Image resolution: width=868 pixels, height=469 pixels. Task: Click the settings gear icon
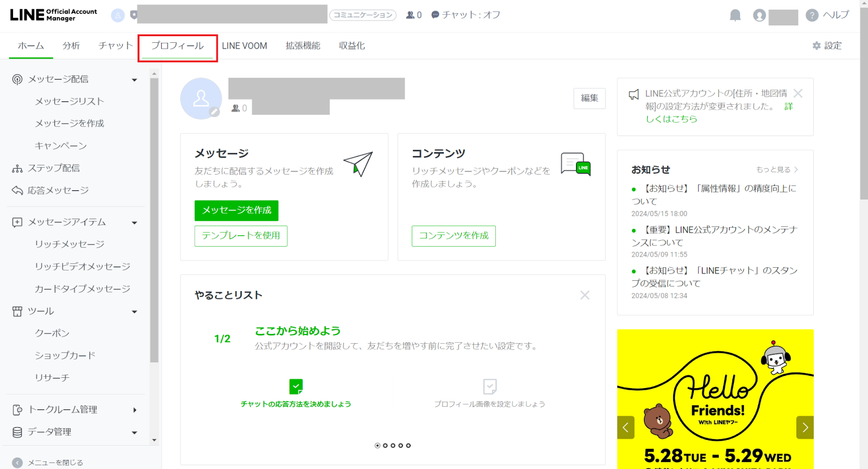pyautogui.click(x=816, y=46)
